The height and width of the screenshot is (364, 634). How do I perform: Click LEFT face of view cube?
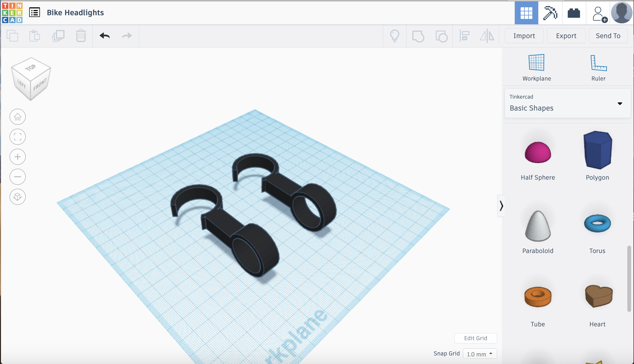(x=21, y=84)
